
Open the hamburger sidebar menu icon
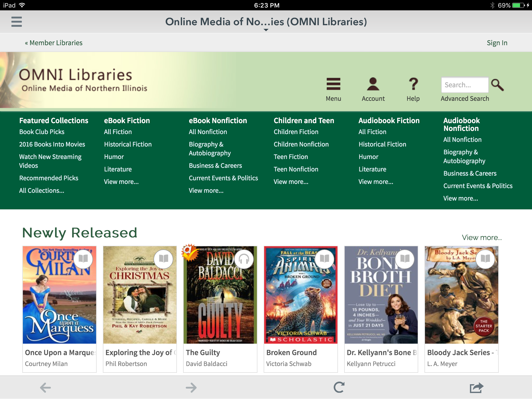click(x=17, y=22)
